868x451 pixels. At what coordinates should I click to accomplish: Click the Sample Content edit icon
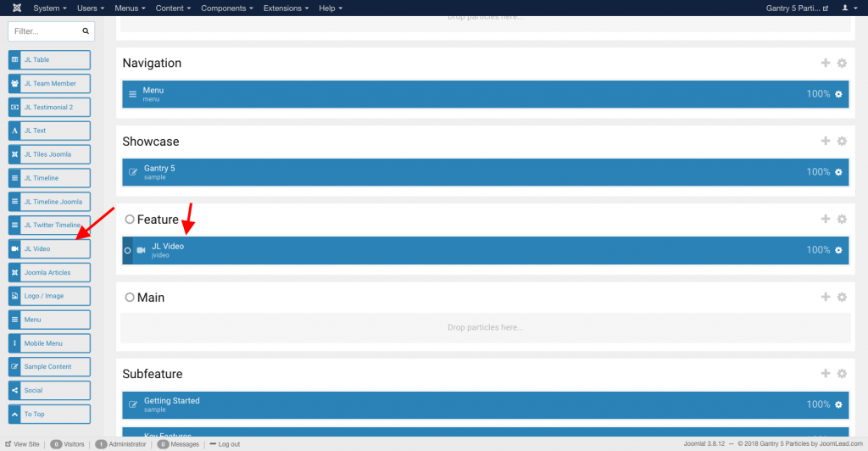[15, 367]
